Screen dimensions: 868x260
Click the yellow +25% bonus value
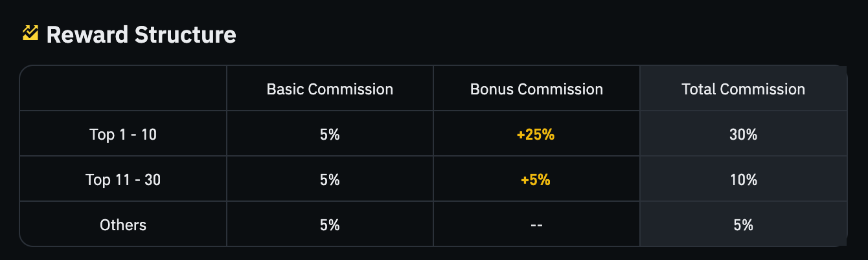(536, 135)
